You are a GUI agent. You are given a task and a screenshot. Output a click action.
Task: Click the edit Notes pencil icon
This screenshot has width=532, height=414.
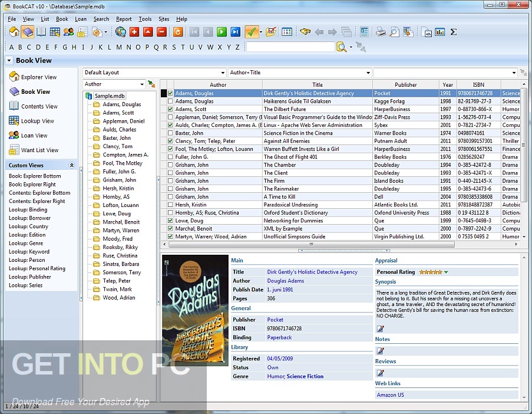coord(381,350)
